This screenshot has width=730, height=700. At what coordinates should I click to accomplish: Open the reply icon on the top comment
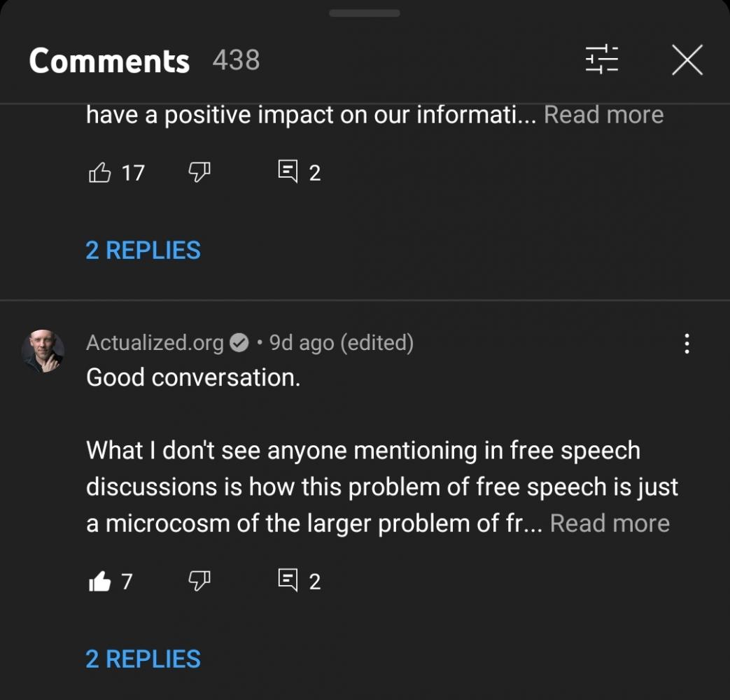288,172
